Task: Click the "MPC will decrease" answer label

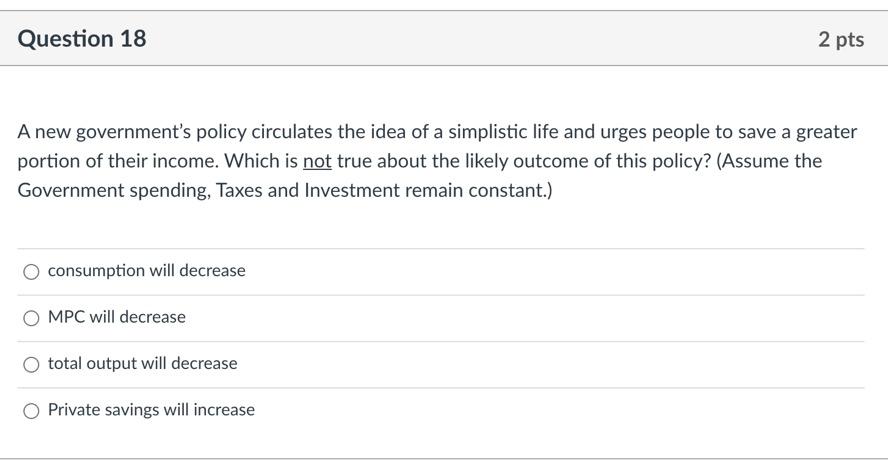Action: (117, 317)
